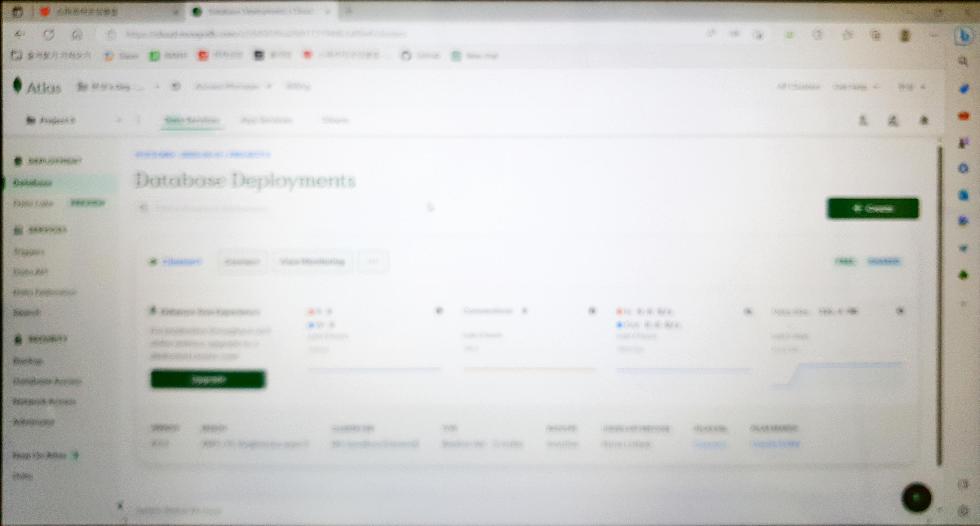Open the browser profile avatar

905,35
